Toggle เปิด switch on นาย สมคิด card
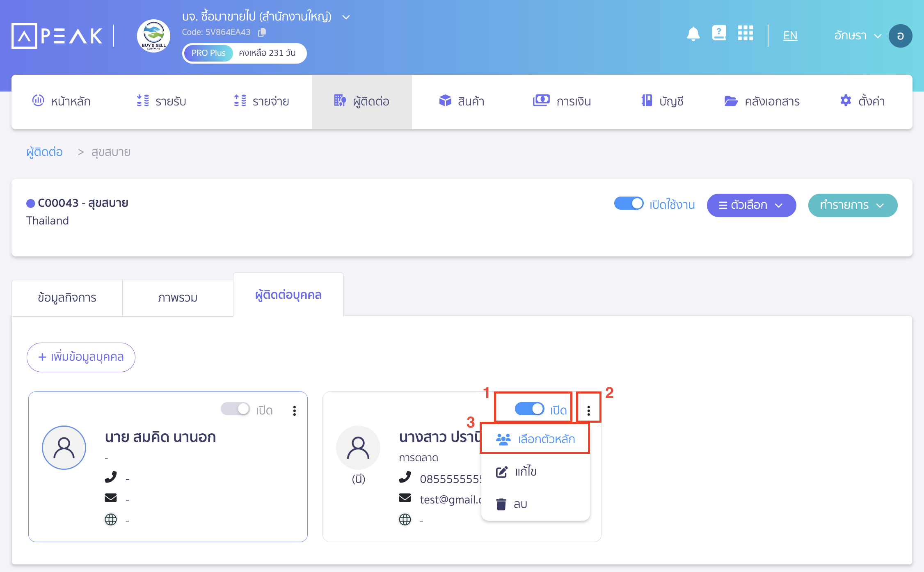Screen dimensions: 924x572 coord(236,409)
